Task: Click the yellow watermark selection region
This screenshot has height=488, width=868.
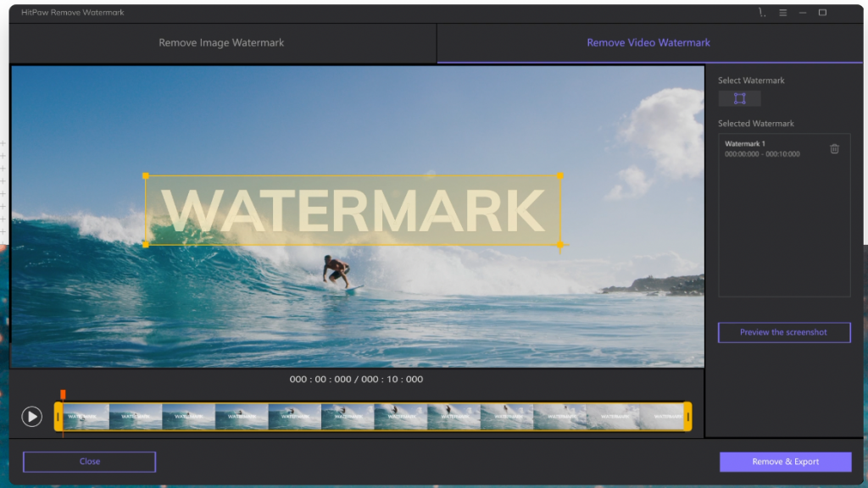Action: pyautogui.click(x=353, y=210)
